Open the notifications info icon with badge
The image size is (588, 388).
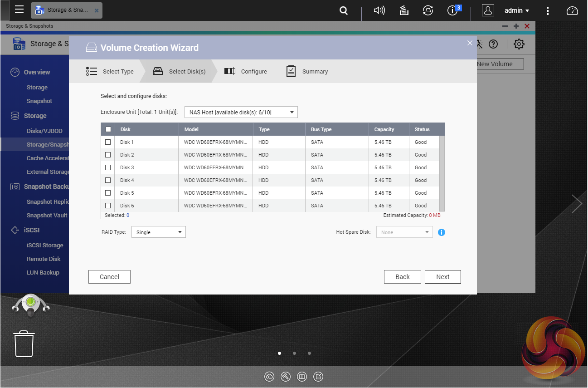click(x=453, y=10)
